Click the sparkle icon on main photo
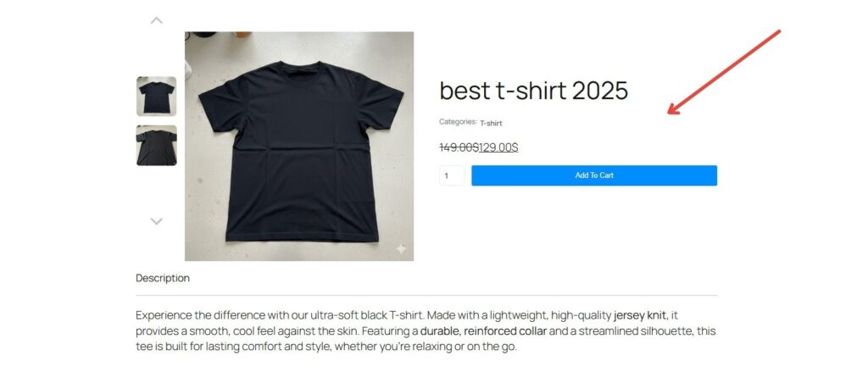Screen dimensions: 868x383 (401, 249)
